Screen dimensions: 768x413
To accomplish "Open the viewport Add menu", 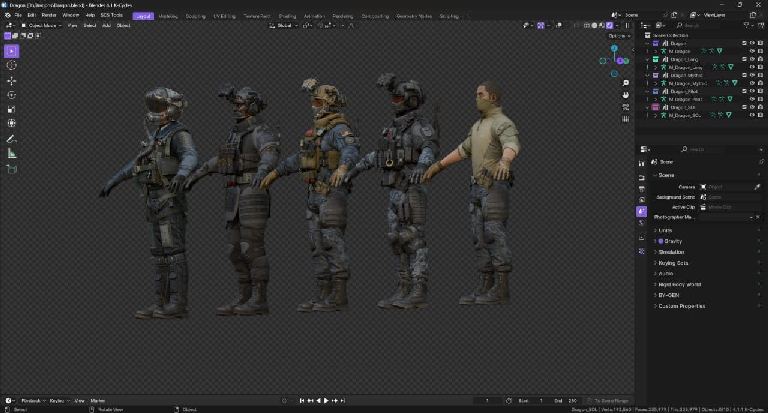I will 106,25.
